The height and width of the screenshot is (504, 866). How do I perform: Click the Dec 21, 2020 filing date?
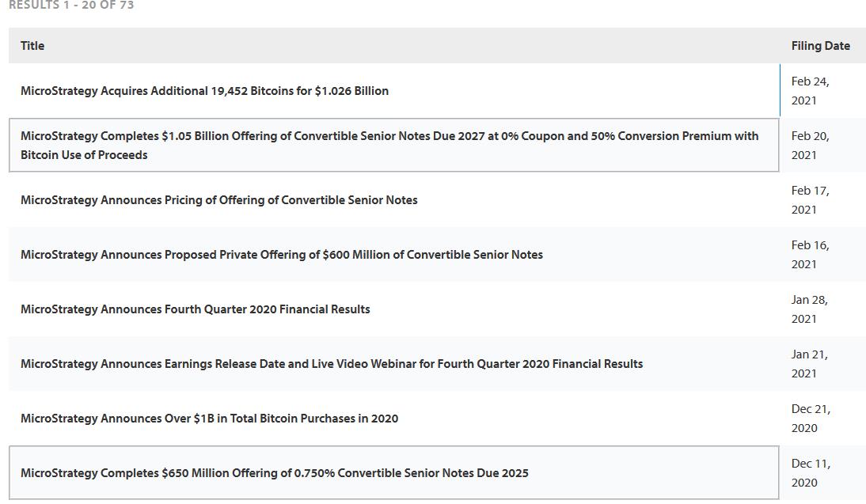point(810,419)
